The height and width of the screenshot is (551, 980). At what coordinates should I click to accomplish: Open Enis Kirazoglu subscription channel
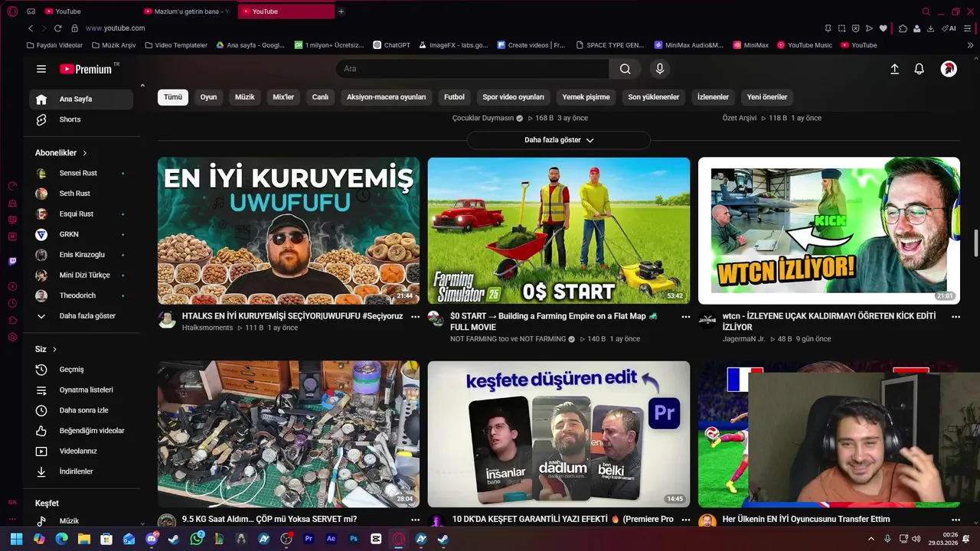tap(81, 255)
